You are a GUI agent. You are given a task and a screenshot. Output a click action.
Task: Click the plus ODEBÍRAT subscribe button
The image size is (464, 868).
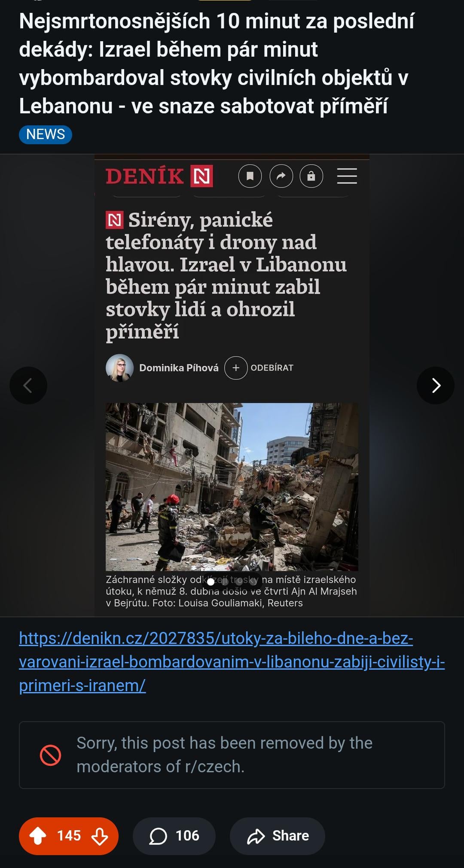(x=259, y=368)
